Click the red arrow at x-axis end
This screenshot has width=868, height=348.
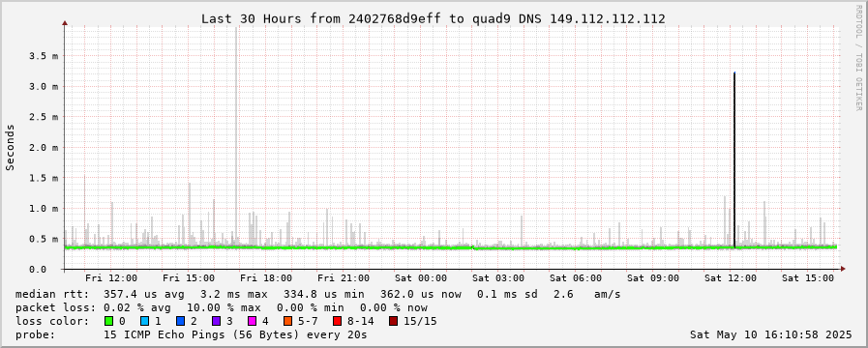[x=843, y=269]
